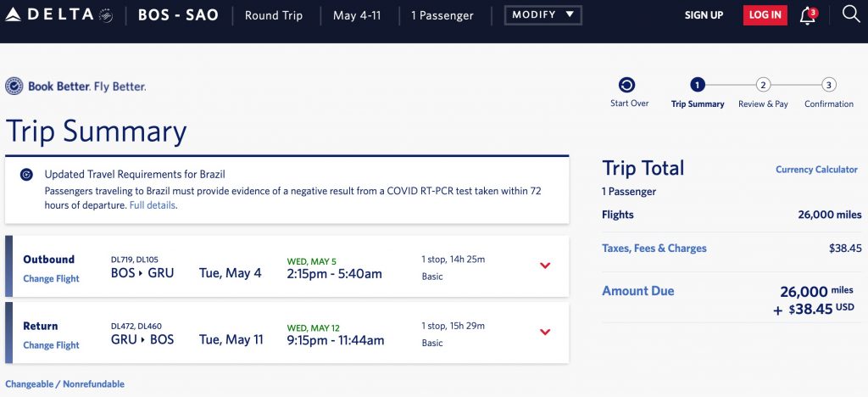Image resolution: width=868 pixels, height=397 pixels.
Task: Open the notifications bell icon
Action: coord(807,15)
